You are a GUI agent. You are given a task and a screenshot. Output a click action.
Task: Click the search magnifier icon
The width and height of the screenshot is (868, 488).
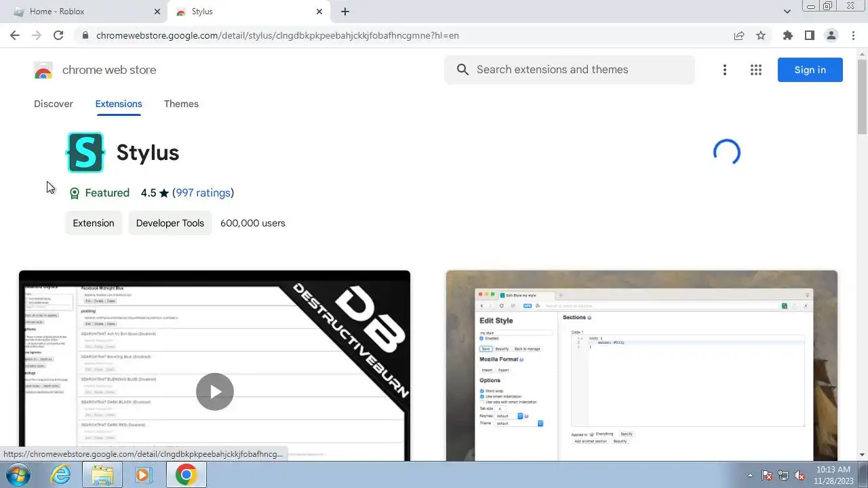tap(462, 70)
